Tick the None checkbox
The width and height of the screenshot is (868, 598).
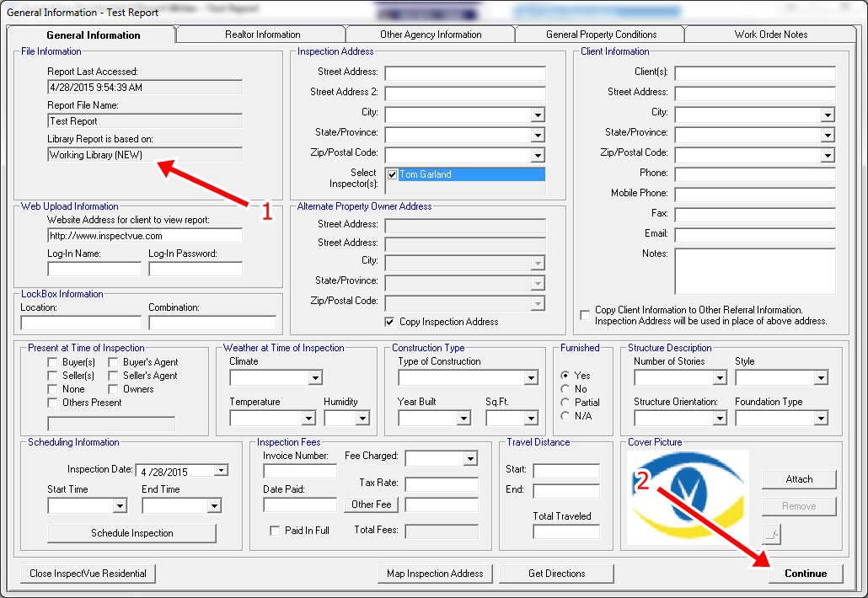click(52, 389)
